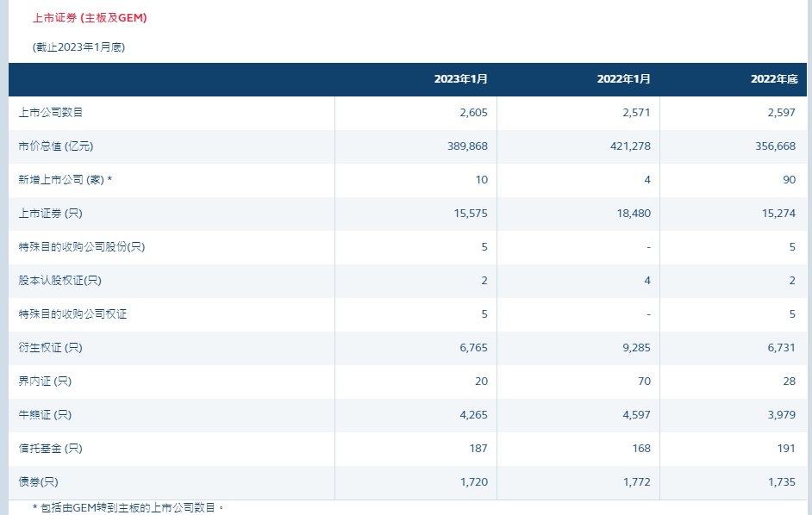Select the 上市公司数目 row label
812x515 pixels.
[51, 112]
